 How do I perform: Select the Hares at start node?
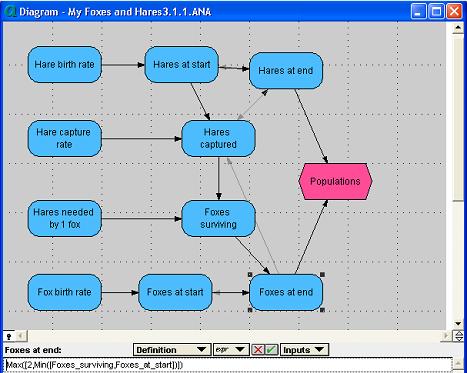pyautogui.click(x=182, y=64)
